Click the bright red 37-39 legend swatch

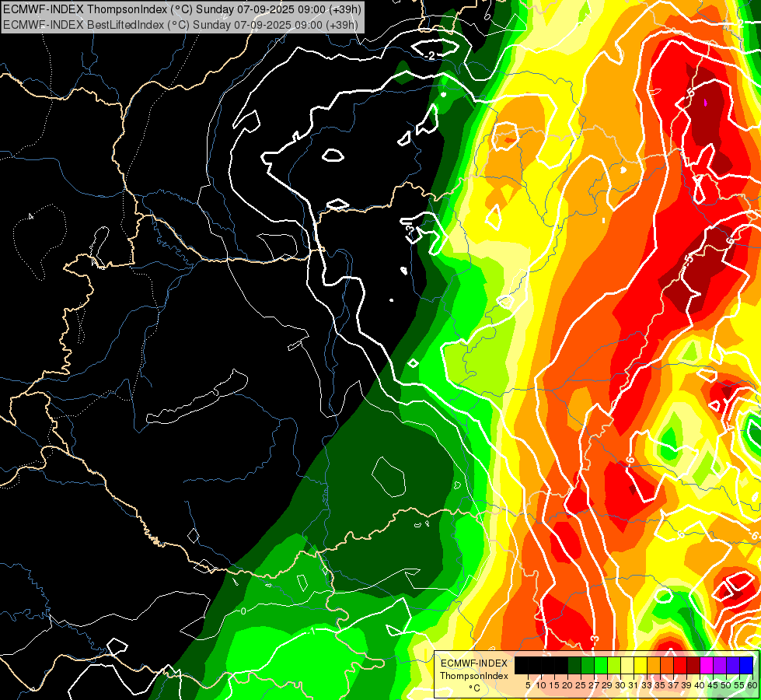point(680,665)
